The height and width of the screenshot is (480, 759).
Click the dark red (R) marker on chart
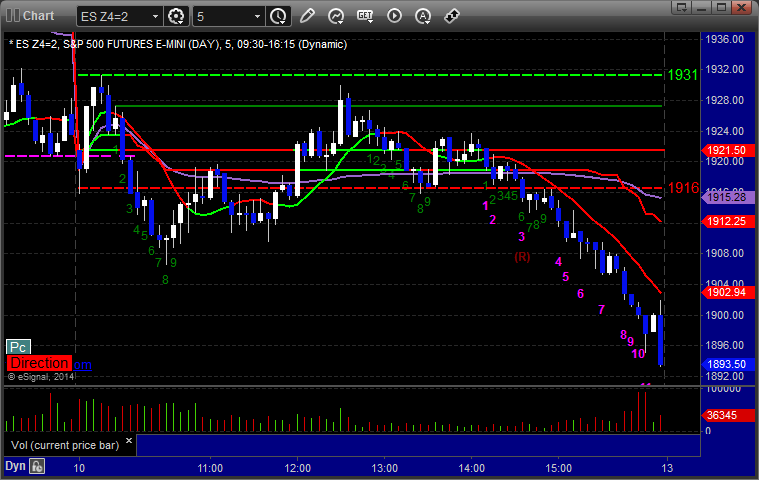pos(522,257)
